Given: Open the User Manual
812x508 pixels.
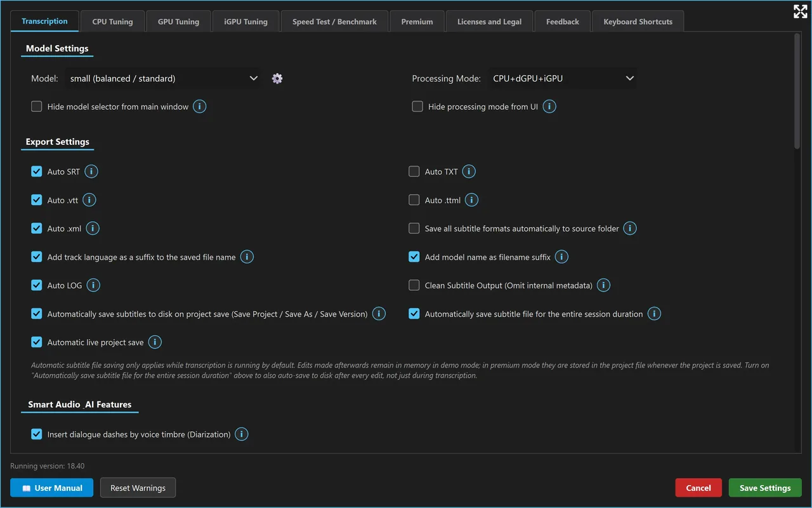Looking at the screenshot, I should point(52,488).
